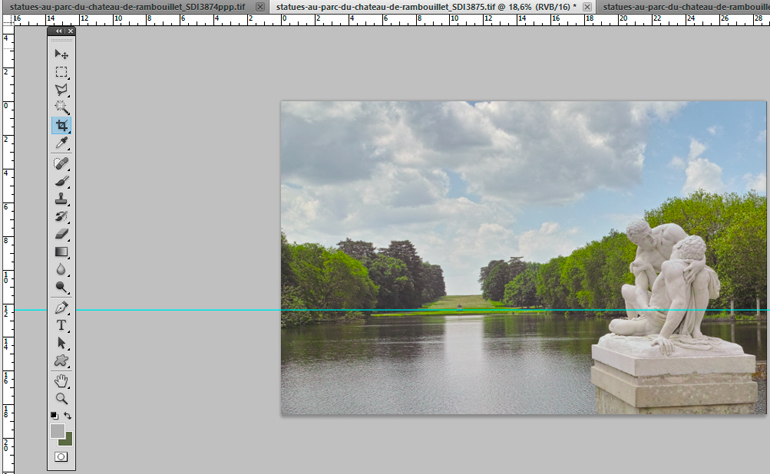Viewport: 770px width, 474px height.
Task: Click the ruler origin corner box
Action: (8, 20)
